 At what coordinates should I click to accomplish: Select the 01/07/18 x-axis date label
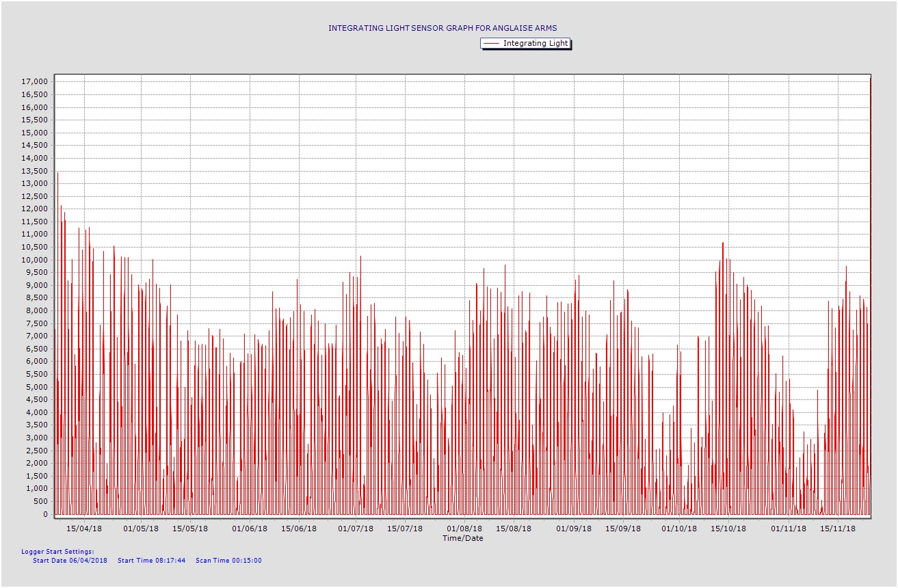[356, 529]
